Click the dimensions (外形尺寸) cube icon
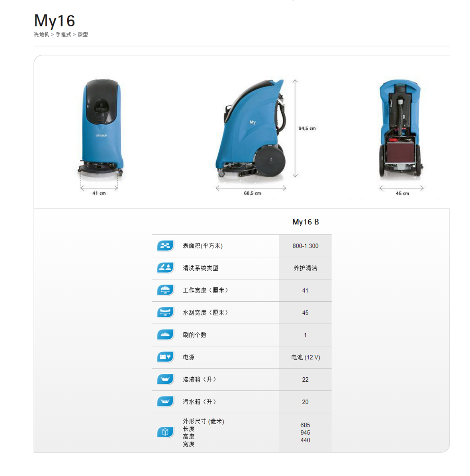The width and height of the screenshot is (470, 476). pyautogui.click(x=166, y=432)
